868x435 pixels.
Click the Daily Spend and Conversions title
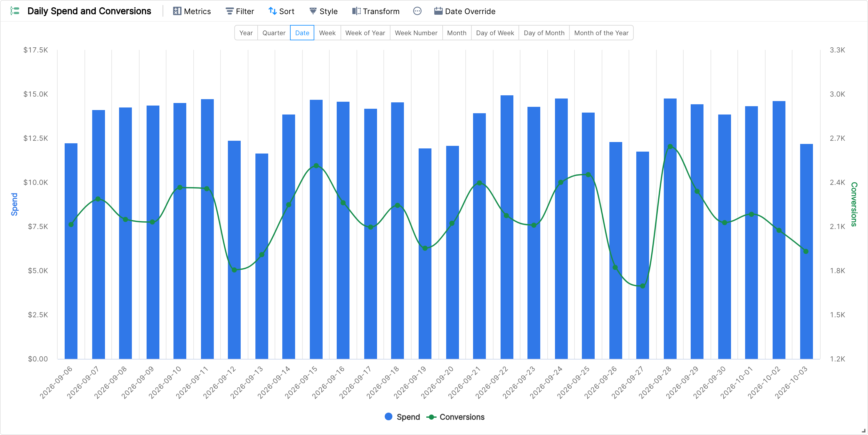[x=89, y=11]
